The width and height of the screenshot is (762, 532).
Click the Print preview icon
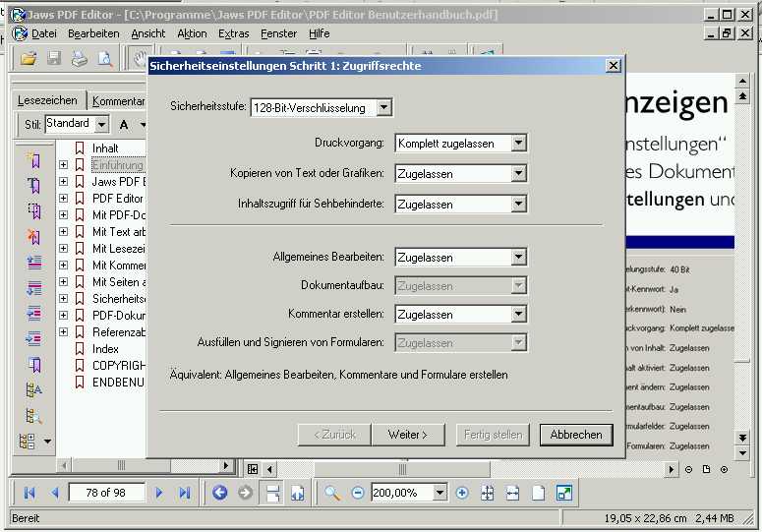[105, 59]
